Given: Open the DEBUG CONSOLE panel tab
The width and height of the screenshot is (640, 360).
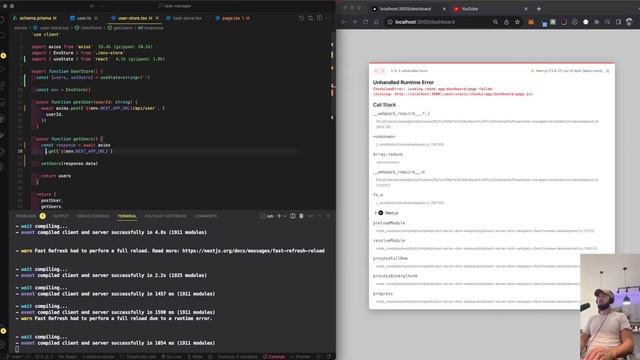Looking at the screenshot, I should (x=93, y=216).
